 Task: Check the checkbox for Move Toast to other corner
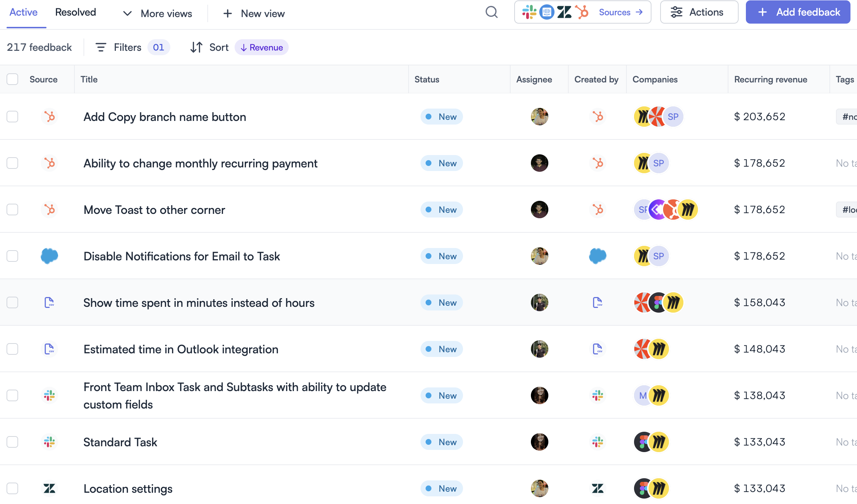click(12, 210)
